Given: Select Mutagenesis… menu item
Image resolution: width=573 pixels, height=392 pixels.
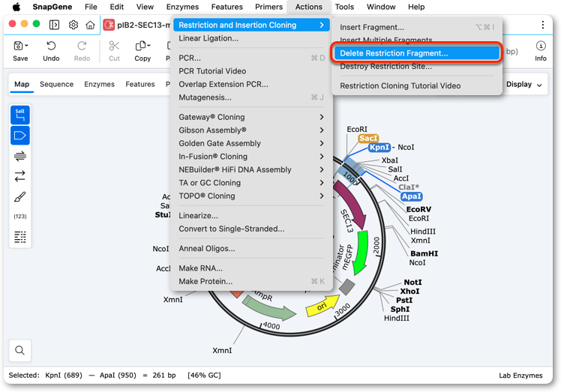Looking at the screenshot, I should (x=251, y=97).
